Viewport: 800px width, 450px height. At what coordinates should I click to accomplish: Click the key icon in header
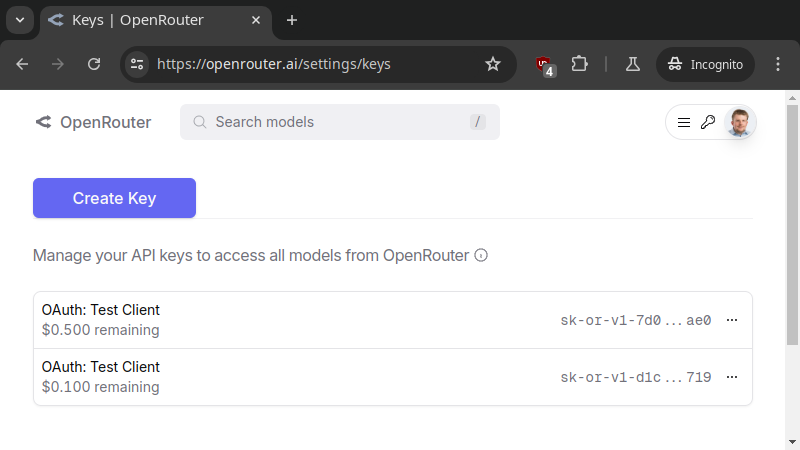[x=708, y=122]
